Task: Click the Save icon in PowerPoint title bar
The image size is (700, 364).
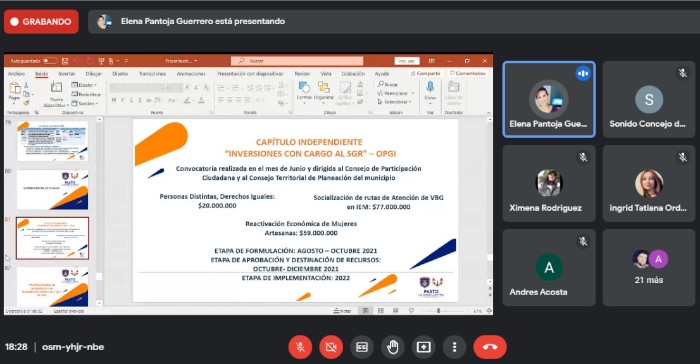Action: point(65,61)
